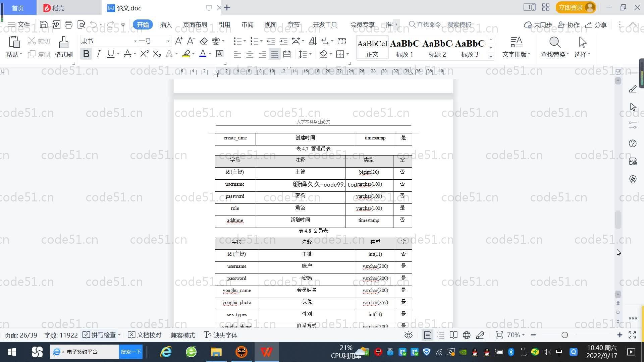
Task: Click the zoom slider handle
Action: 565,335
